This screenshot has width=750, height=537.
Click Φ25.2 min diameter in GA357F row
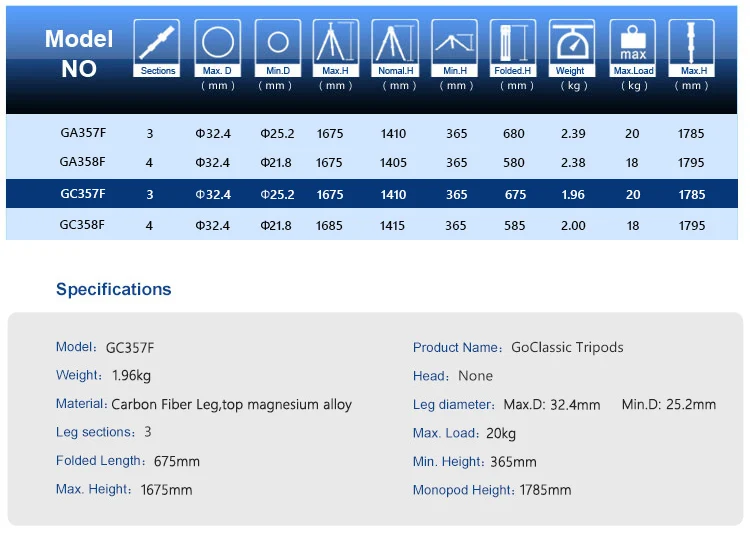point(277,133)
